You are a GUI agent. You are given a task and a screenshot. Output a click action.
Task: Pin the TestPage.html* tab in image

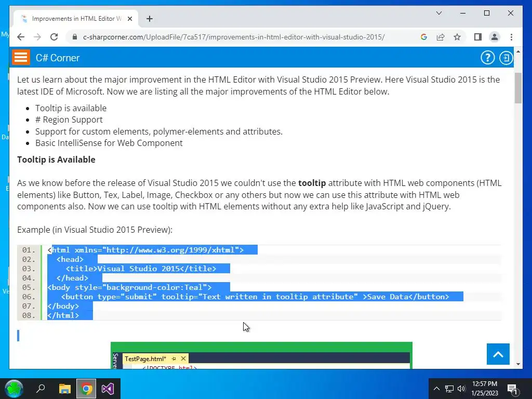coord(174,358)
